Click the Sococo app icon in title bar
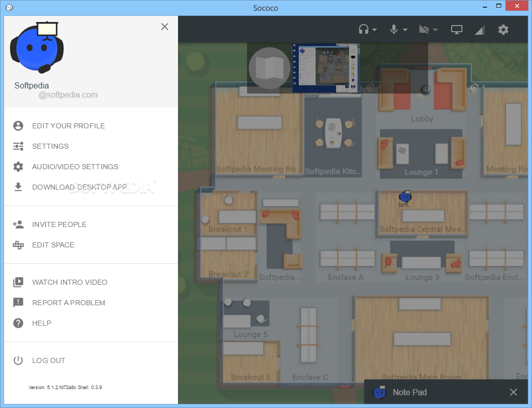Image resolution: width=532 pixels, height=408 pixels. pyautogui.click(x=10, y=8)
